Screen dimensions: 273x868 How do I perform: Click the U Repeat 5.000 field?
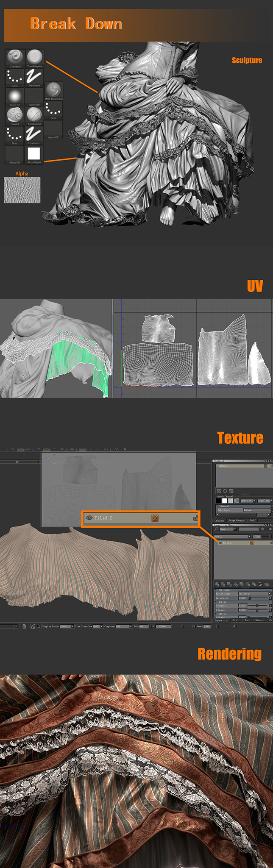(243, 606)
